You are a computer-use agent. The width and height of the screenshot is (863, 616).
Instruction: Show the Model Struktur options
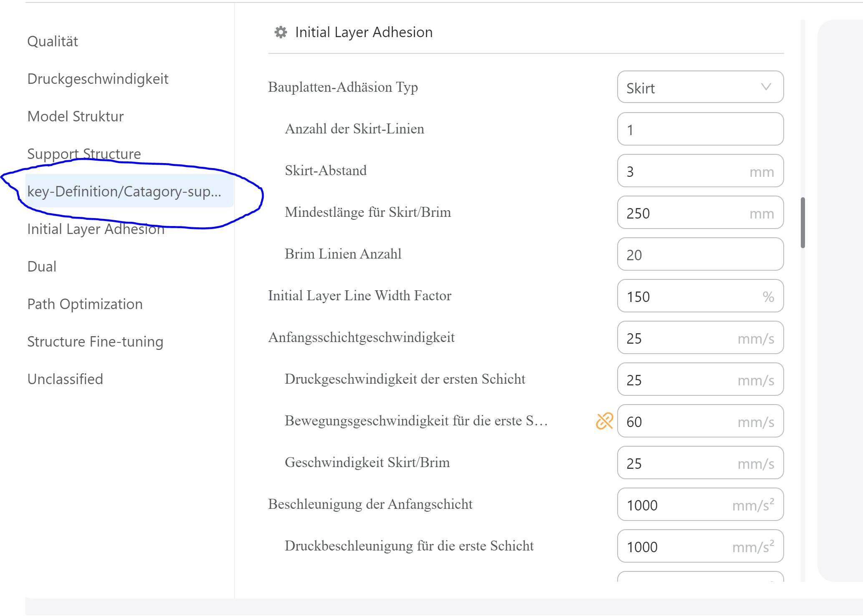pos(75,116)
